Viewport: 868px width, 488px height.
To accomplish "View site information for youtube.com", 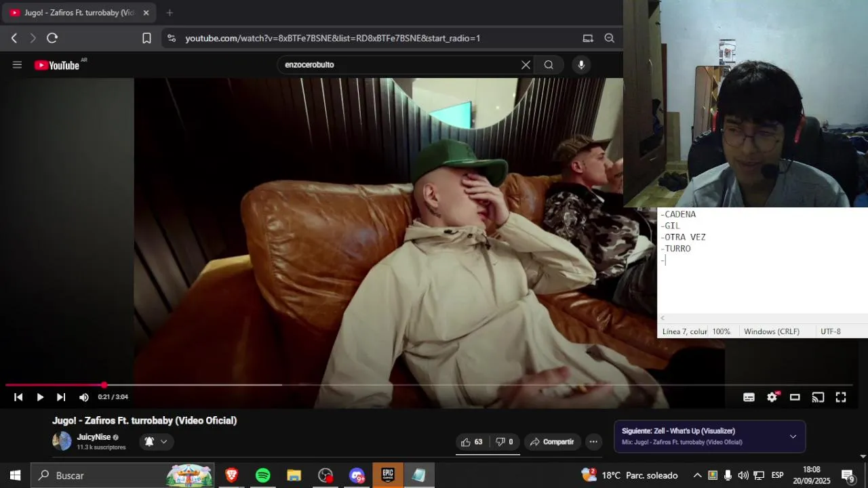I will (x=171, y=39).
